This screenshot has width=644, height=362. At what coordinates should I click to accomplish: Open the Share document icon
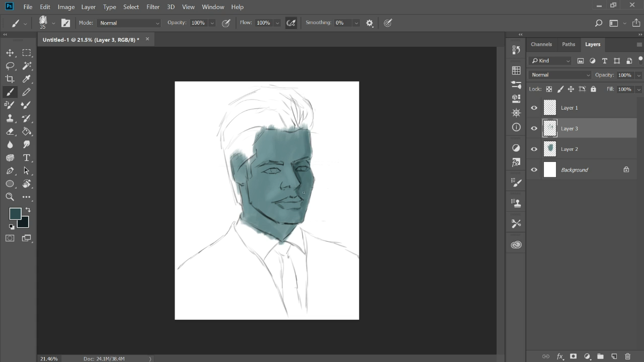pyautogui.click(x=636, y=23)
